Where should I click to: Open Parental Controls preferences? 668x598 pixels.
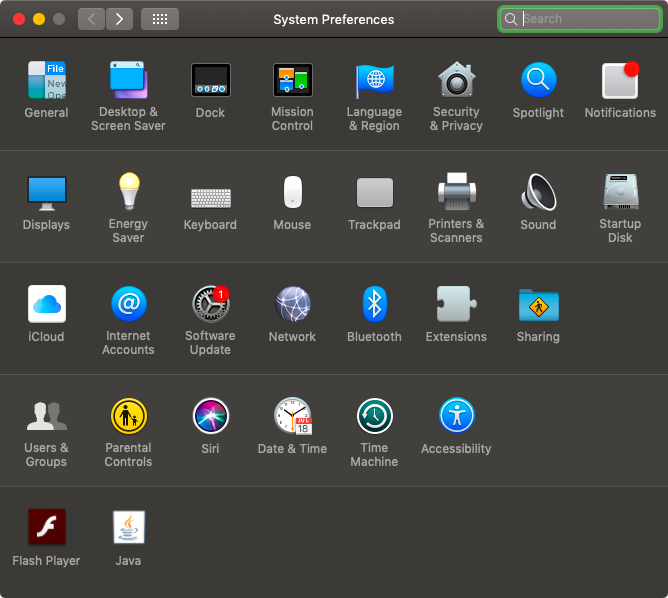pyautogui.click(x=129, y=416)
